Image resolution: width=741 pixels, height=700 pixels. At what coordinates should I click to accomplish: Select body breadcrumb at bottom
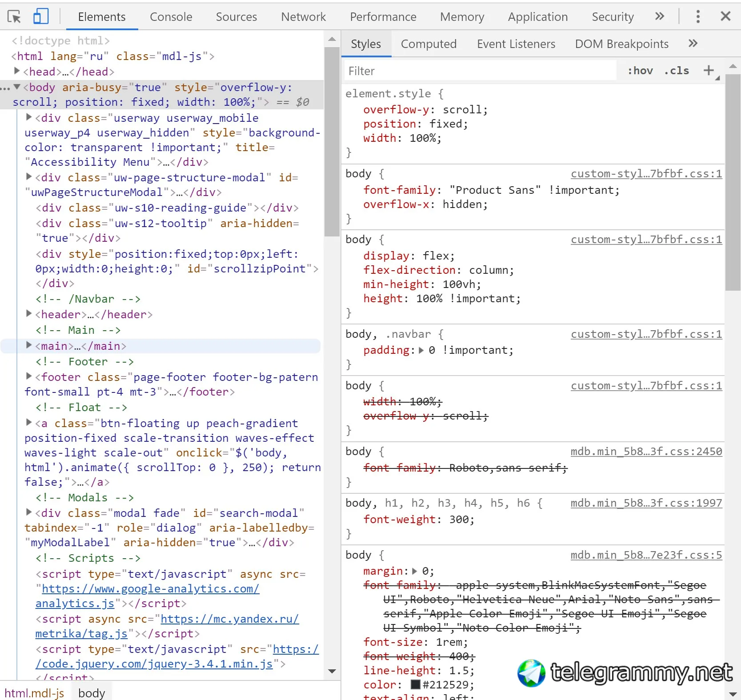[92, 693]
